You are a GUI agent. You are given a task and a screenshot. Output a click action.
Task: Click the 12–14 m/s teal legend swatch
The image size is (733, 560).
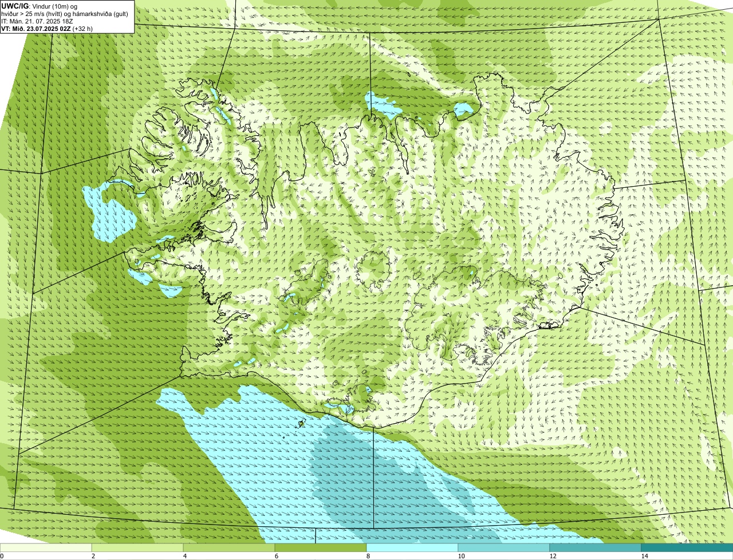(596, 547)
